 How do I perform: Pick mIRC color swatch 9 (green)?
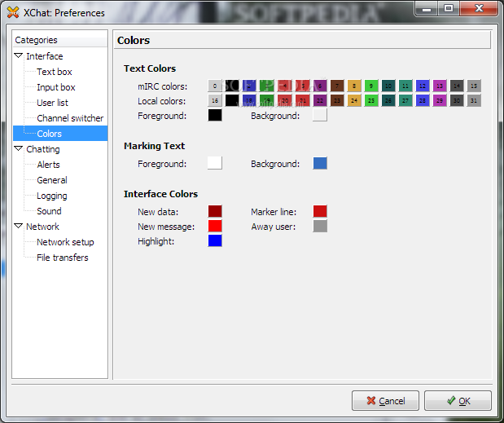[x=371, y=86]
